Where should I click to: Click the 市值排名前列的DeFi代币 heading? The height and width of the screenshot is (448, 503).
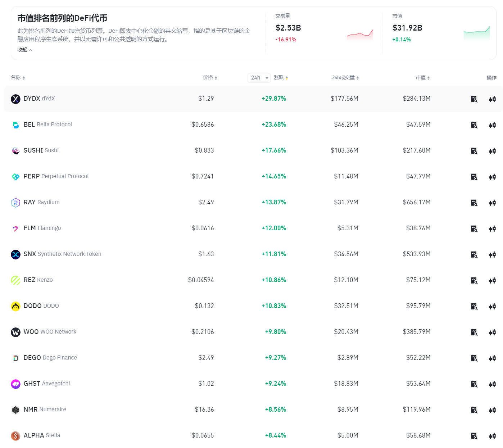point(62,18)
